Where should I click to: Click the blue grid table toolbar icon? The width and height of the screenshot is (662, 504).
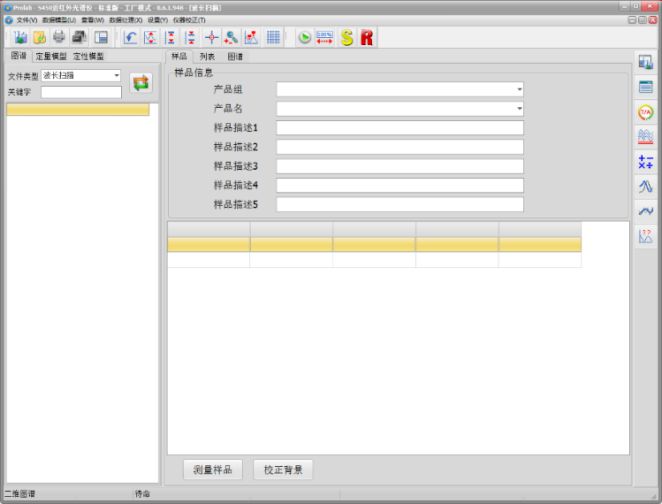272,37
